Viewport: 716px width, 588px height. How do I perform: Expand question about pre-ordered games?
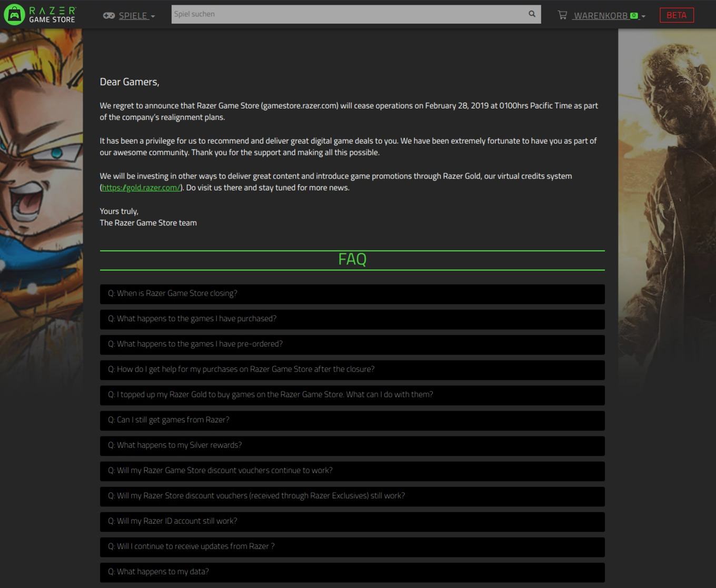[x=352, y=344]
